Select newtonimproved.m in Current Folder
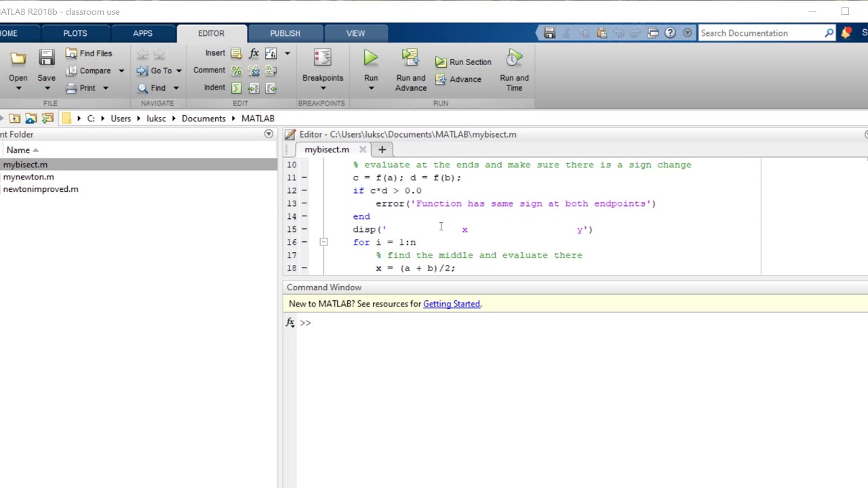The image size is (868, 488). [x=41, y=189]
